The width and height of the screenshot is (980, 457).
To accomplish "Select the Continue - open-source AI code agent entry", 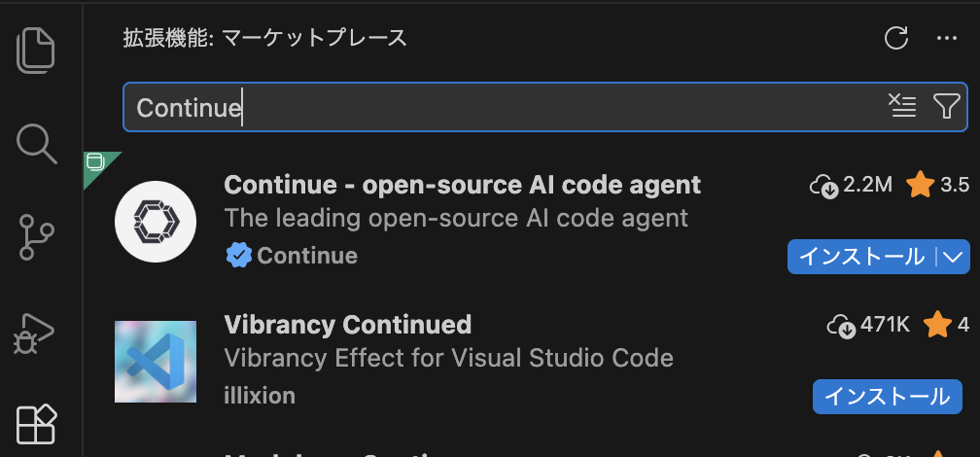I will click(x=462, y=185).
